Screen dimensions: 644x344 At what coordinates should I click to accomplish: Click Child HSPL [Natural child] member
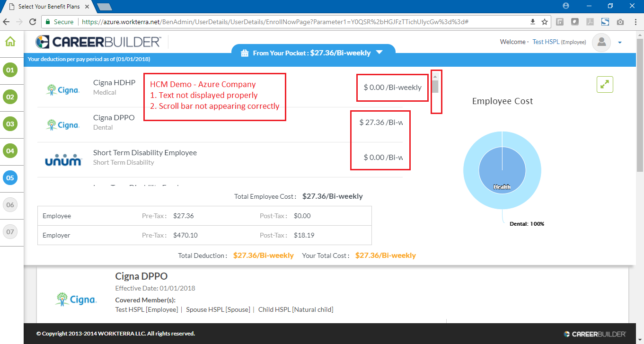(x=296, y=309)
